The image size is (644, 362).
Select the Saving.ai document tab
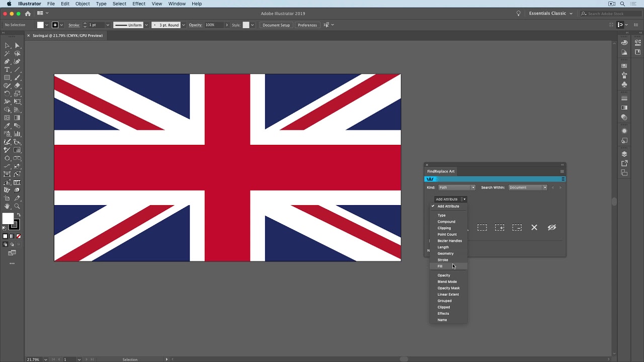(67, 36)
